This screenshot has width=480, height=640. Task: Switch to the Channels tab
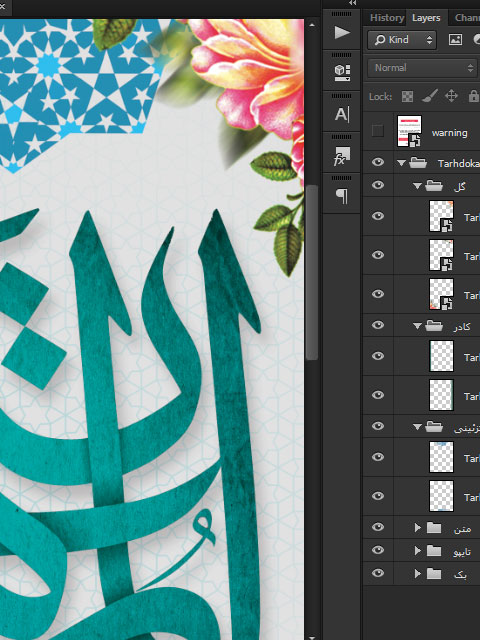pos(467,18)
